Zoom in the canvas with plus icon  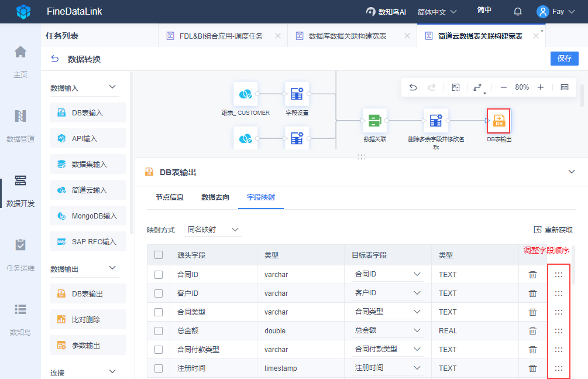541,87
